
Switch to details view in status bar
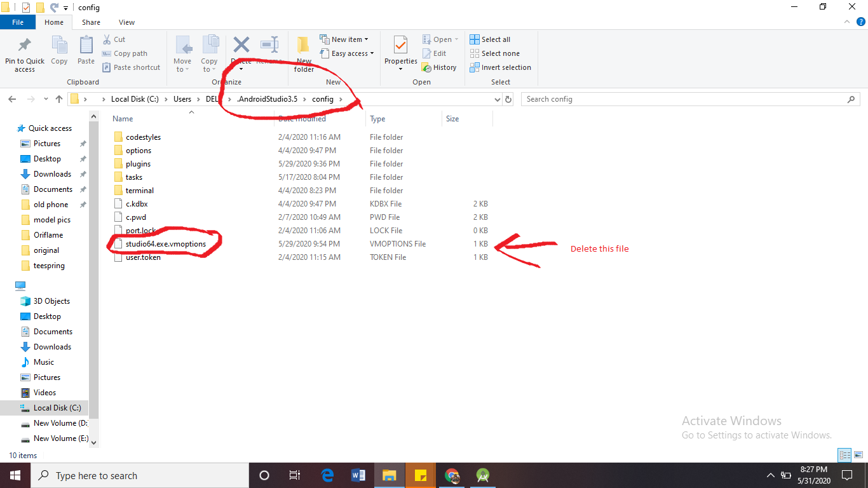(x=844, y=455)
